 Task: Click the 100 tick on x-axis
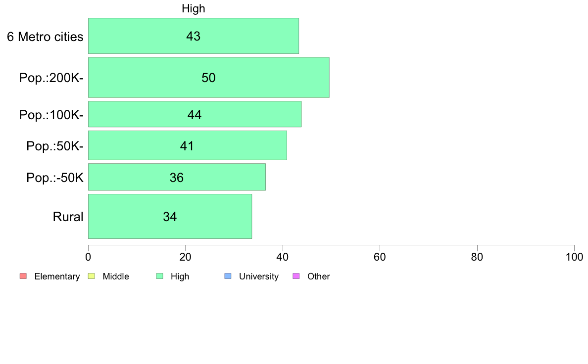tap(574, 257)
